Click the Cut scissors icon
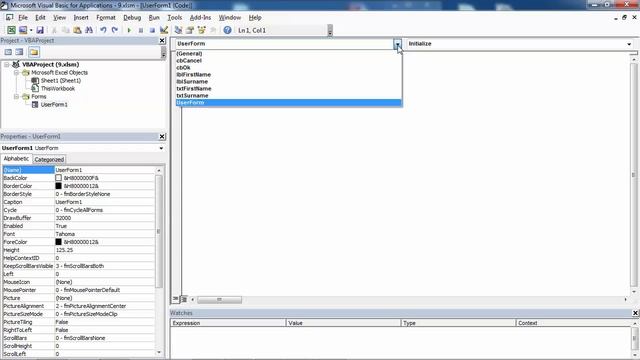 [54, 30]
